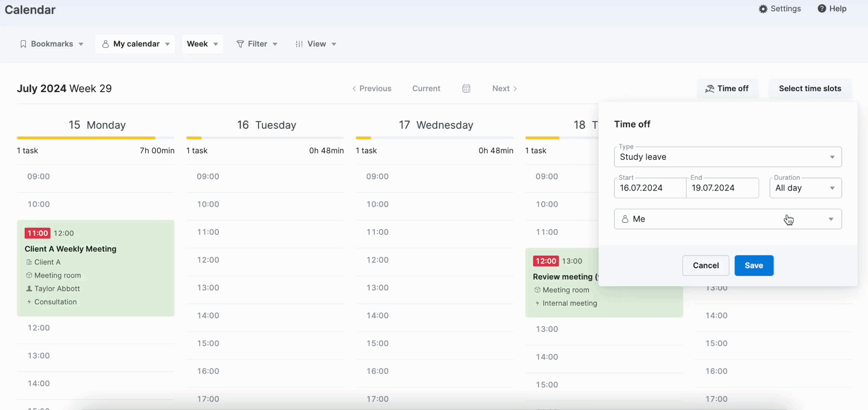Cancel the Time off dialog
Image resolution: width=868 pixels, height=410 pixels.
706,266
